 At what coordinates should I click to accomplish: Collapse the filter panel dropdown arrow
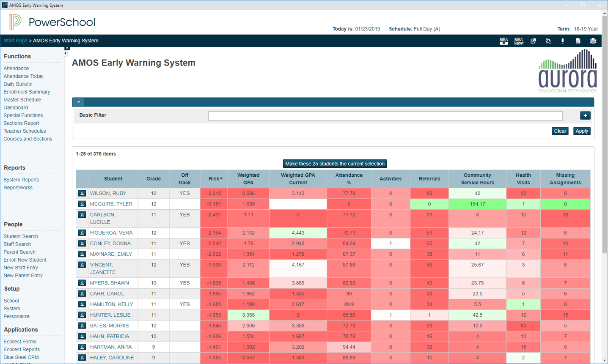(79, 102)
